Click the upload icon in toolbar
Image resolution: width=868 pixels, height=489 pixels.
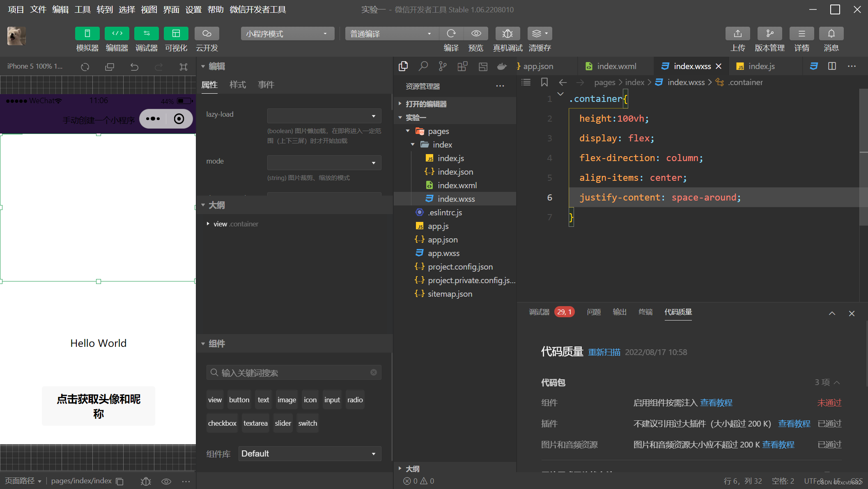[x=737, y=34]
